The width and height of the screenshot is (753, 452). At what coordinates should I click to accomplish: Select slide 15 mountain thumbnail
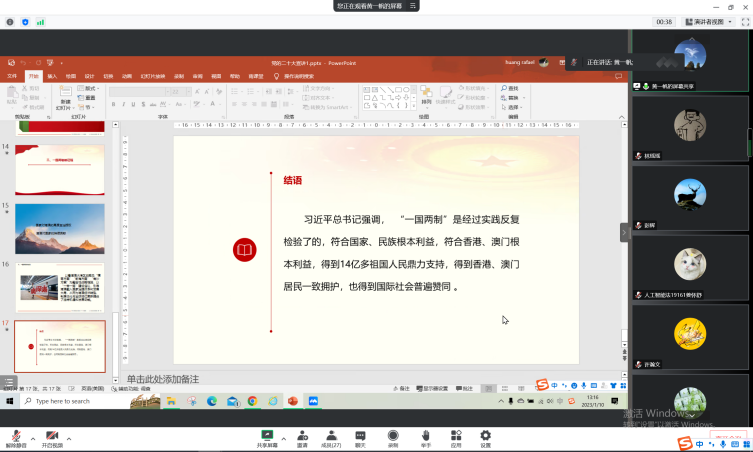coord(60,229)
